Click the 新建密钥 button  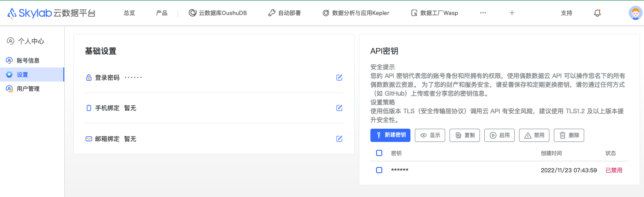tap(390, 135)
